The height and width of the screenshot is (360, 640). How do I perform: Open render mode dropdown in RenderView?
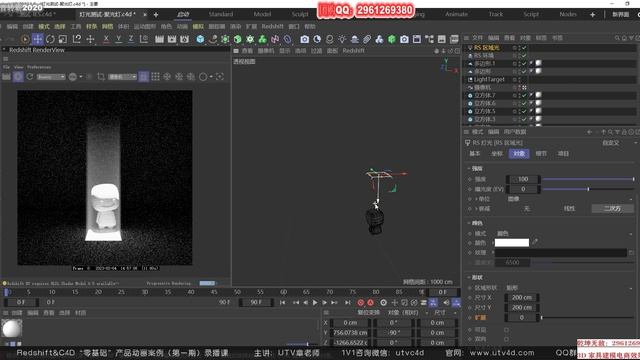(x=51, y=77)
